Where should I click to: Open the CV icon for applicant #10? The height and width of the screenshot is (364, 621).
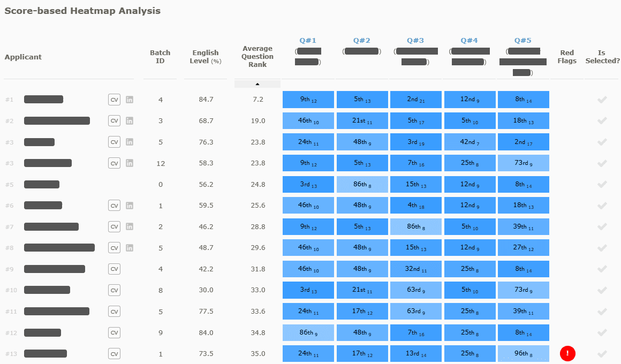tap(114, 290)
